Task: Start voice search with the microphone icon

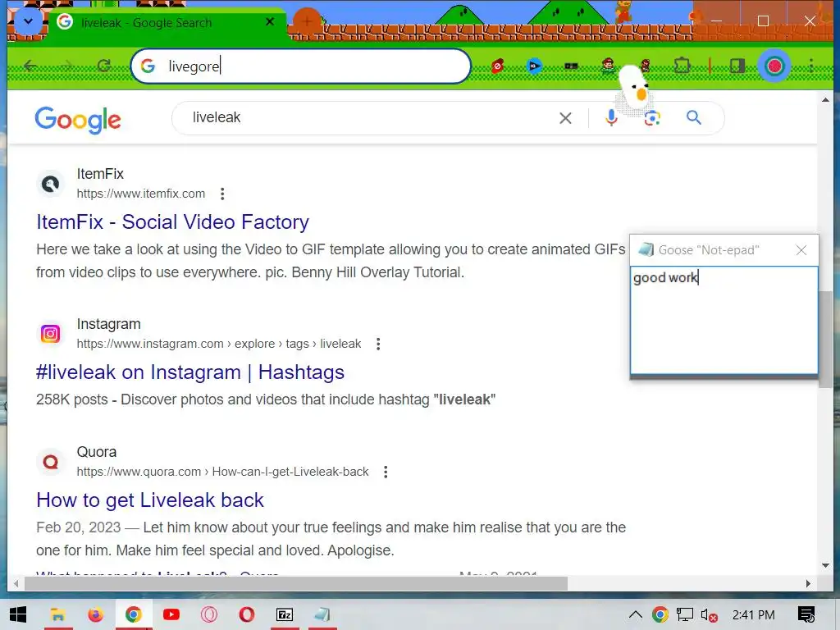Action: 611,117
